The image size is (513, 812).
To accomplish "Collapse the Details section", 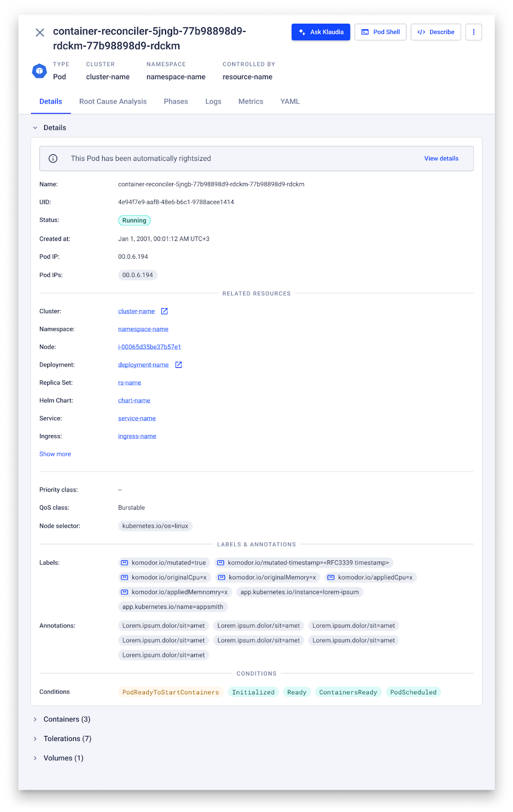I will (x=36, y=128).
